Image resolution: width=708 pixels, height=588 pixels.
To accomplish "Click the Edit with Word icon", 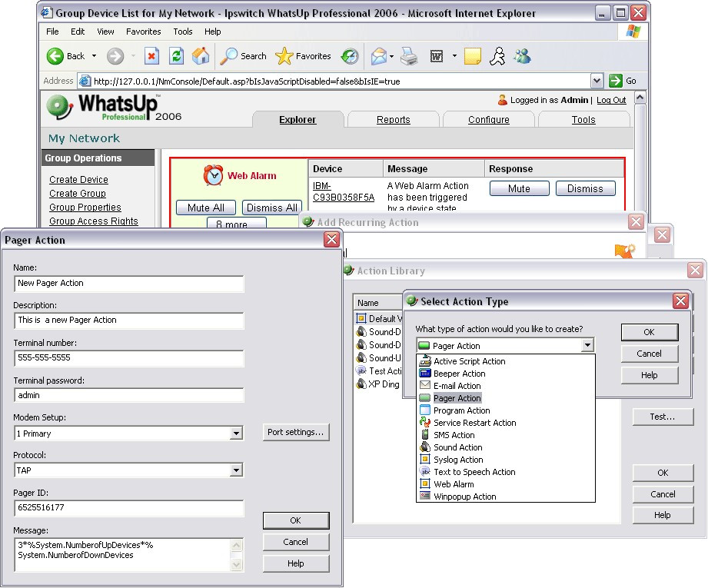I will point(437,56).
